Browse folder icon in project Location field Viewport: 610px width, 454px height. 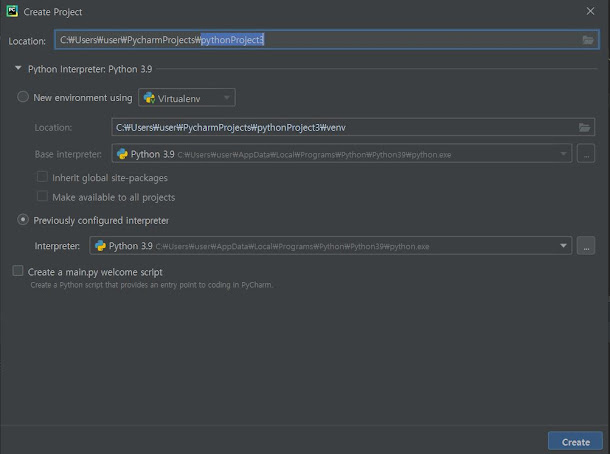(x=588, y=40)
